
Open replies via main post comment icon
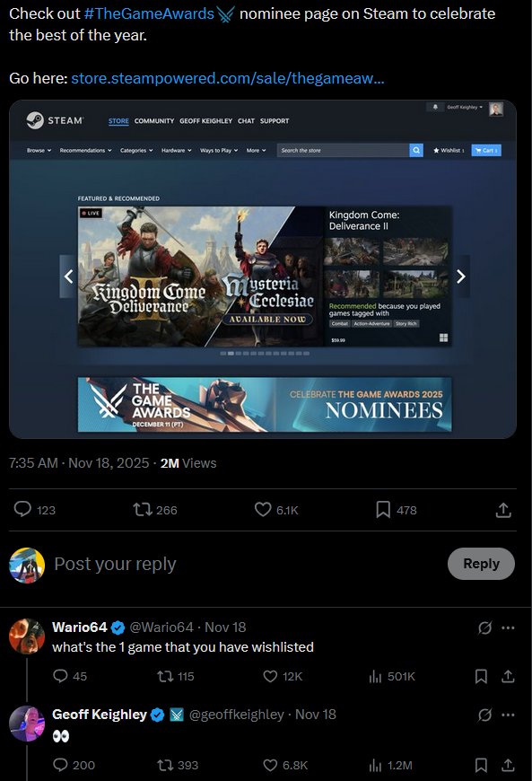tap(22, 510)
